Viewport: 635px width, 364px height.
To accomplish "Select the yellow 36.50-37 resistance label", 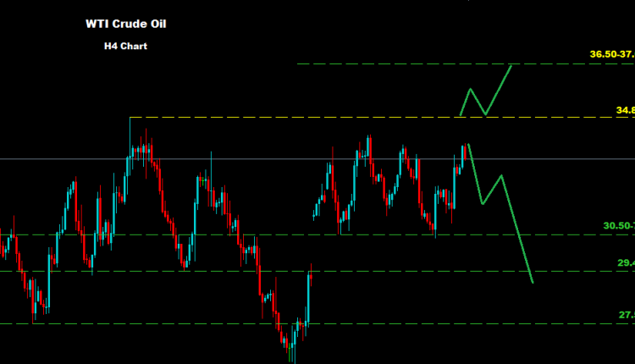I will pyautogui.click(x=612, y=54).
